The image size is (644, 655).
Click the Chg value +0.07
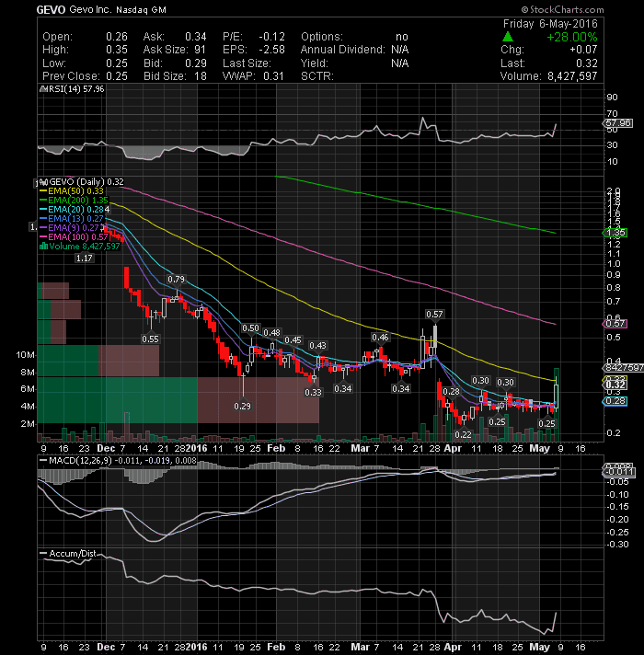583,50
